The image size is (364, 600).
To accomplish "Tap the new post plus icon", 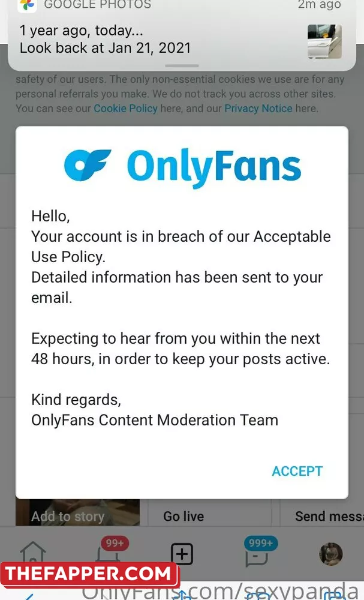I will 182,554.
